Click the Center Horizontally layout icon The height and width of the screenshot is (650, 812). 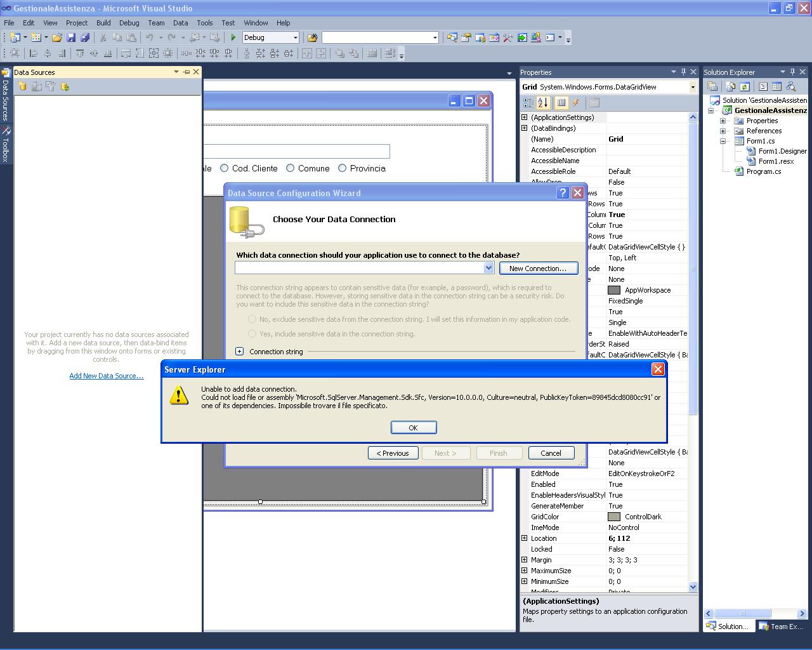pos(307,53)
